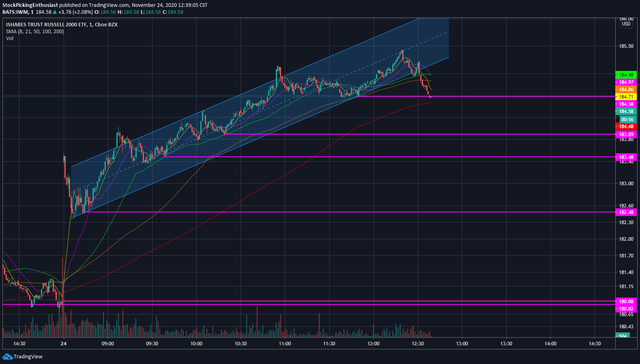Click the 12:00 time axis label
The image size is (640, 364).
tap(374, 344)
